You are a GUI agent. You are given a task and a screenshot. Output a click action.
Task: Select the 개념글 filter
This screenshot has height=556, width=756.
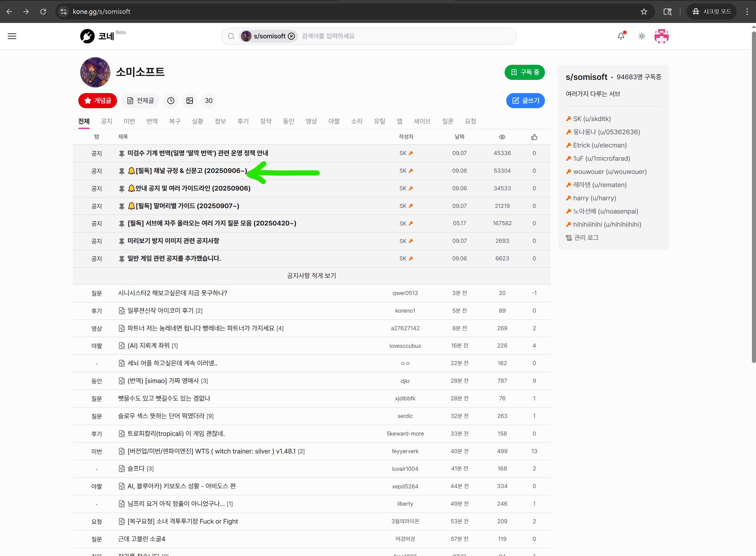[98, 100]
